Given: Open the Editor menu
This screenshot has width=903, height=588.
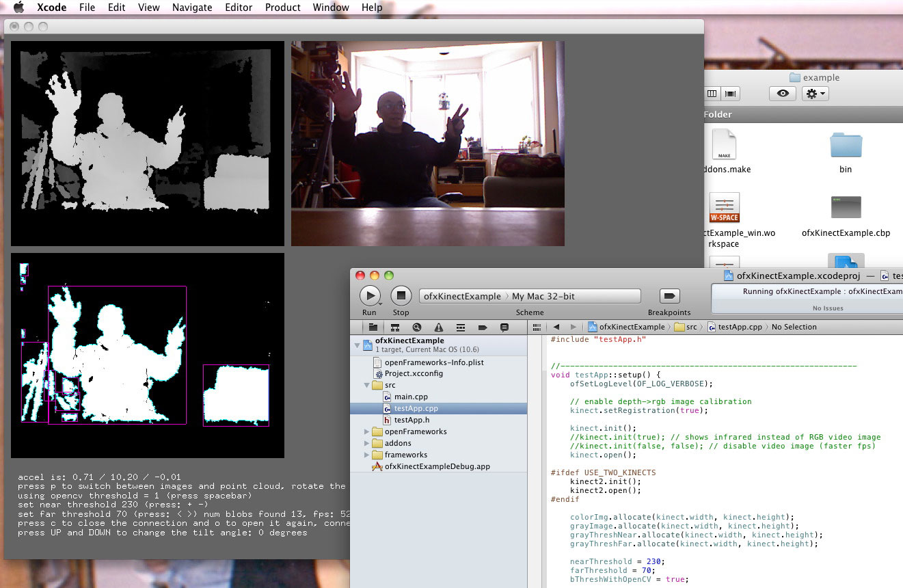Looking at the screenshot, I should tap(239, 8).
